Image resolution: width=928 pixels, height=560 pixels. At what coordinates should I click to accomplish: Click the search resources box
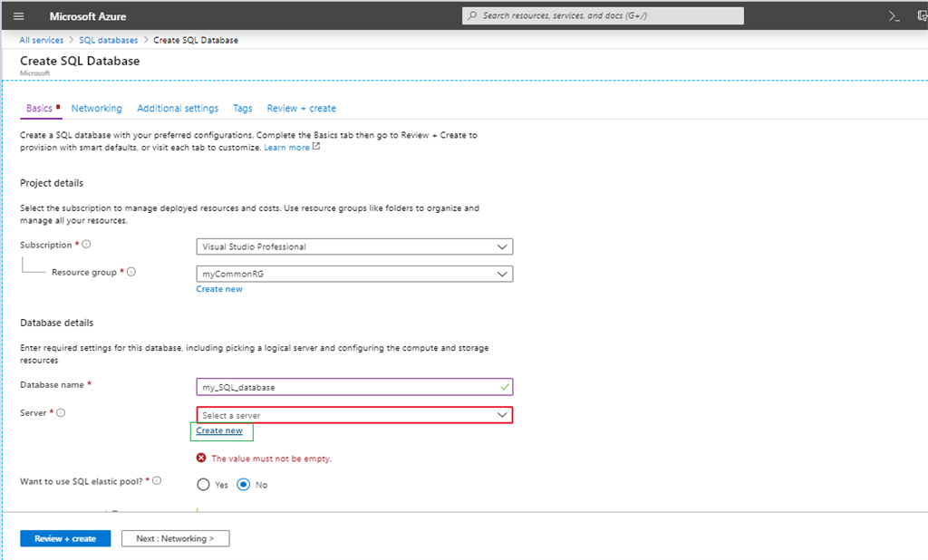603,15
